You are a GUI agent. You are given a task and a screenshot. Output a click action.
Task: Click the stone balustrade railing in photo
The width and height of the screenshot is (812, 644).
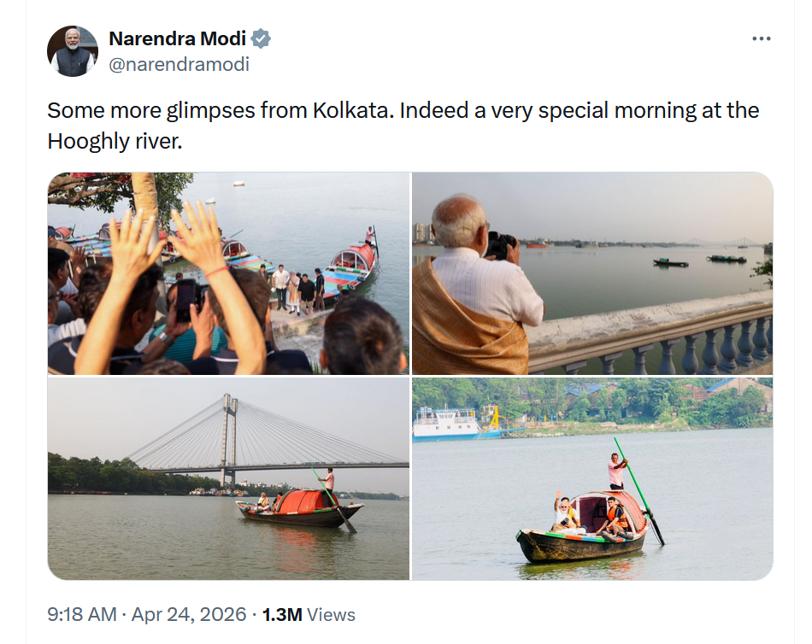[684, 337]
